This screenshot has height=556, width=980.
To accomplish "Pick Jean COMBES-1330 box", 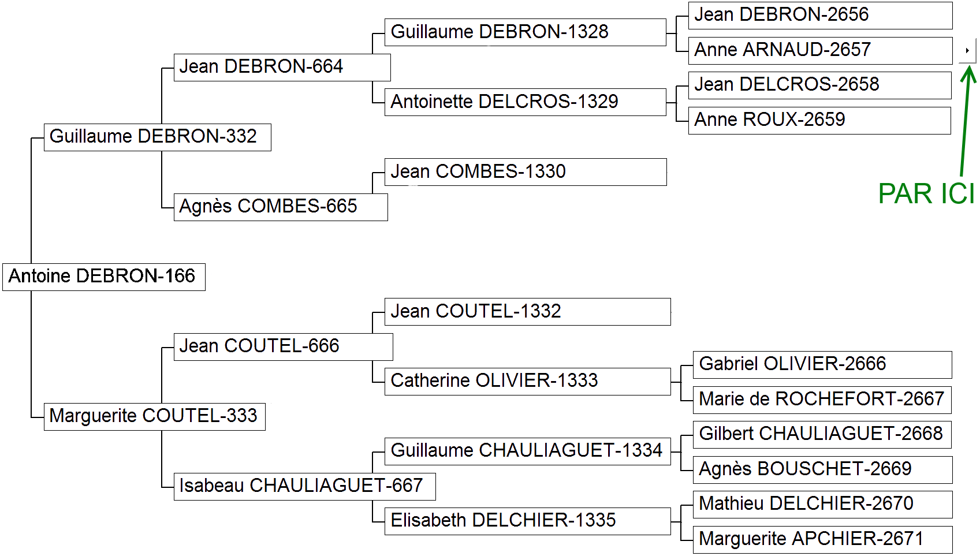I will point(526,172).
